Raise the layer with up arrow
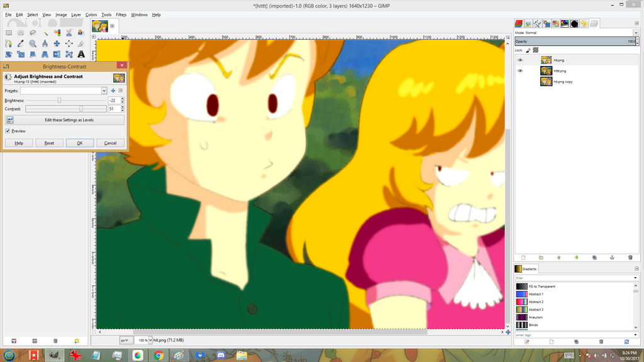Screen dimensions: 644x362 click(558, 257)
